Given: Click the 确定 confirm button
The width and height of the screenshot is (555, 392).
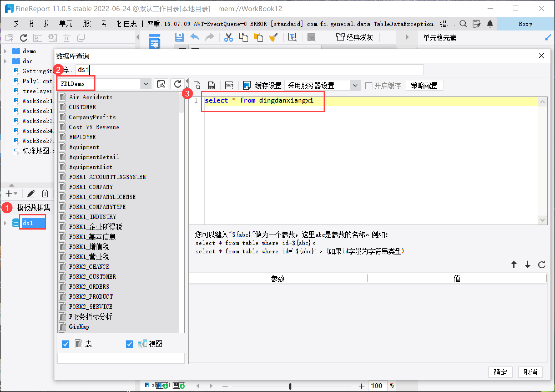Looking at the screenshot, I should tap(500, 372).
